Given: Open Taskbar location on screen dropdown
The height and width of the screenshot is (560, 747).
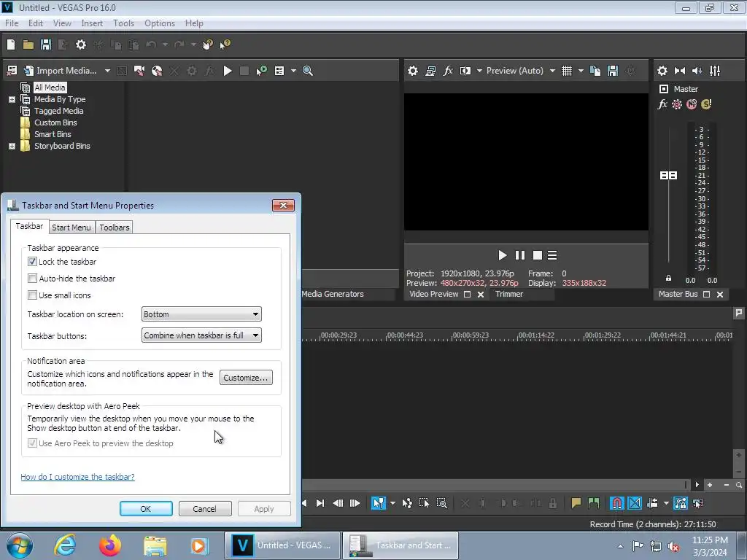Looking at the screenshot, I should pos(201,314).
